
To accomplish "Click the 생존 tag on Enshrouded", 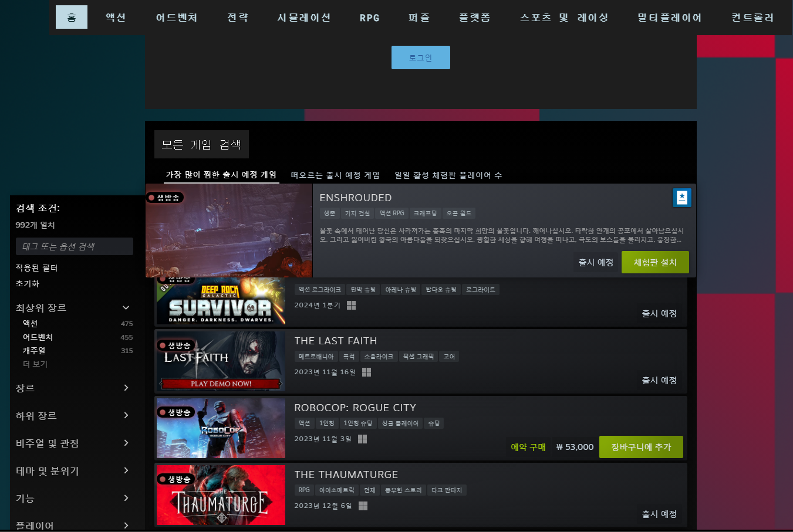I will (x=330, y=214).
